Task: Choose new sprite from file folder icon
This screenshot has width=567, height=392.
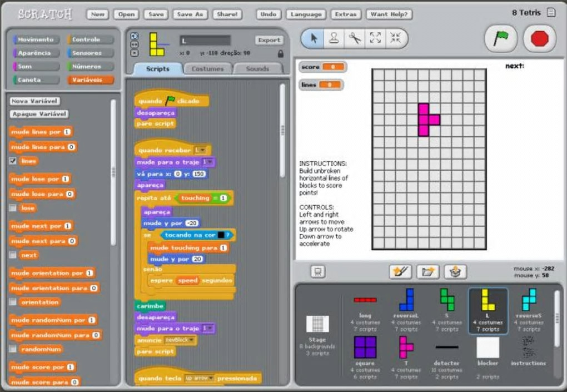Action: [x=428, y=271]
